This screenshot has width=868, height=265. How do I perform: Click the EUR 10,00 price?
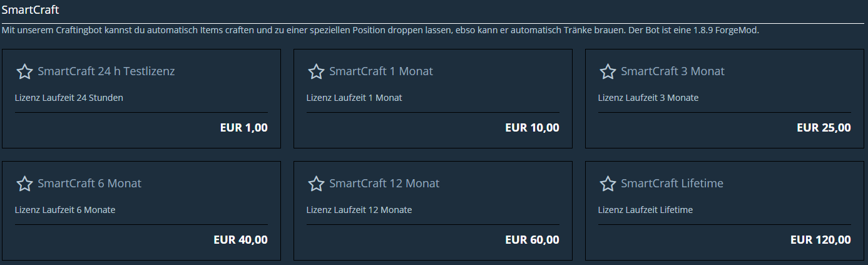[x=533, y=128]
